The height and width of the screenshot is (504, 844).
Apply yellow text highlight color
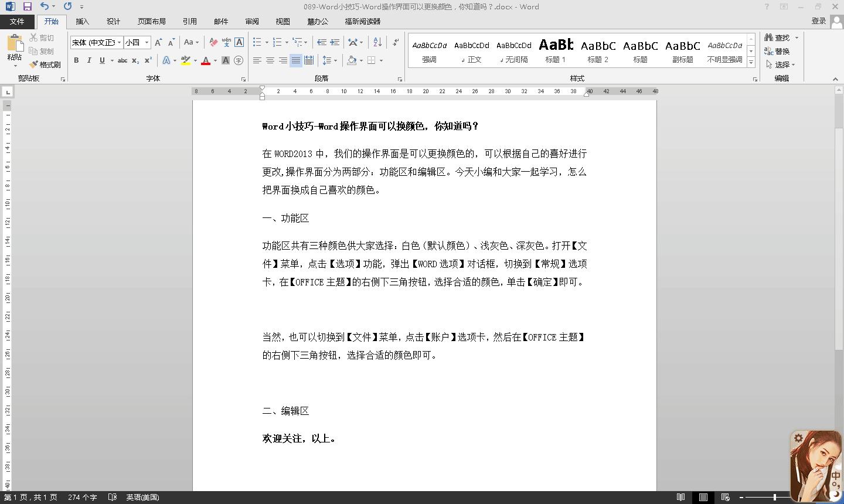click(186, 60)
